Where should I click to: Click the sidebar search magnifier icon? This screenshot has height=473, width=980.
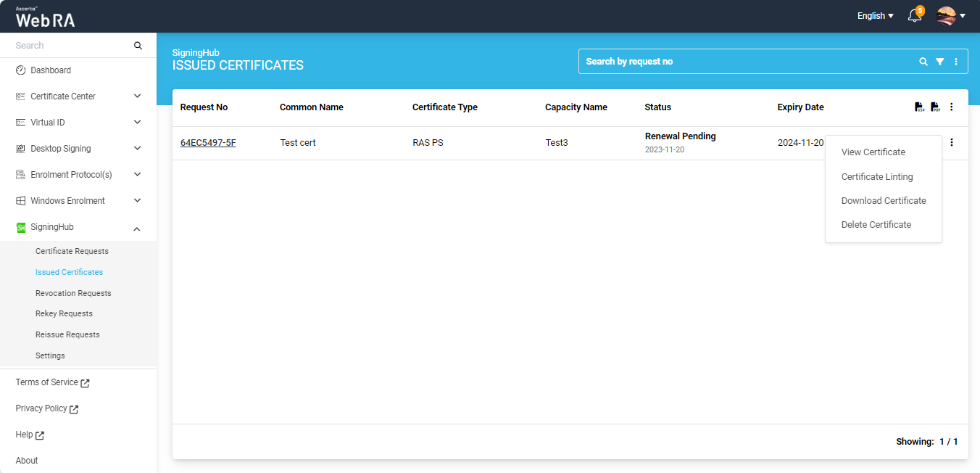pos(138,46)
